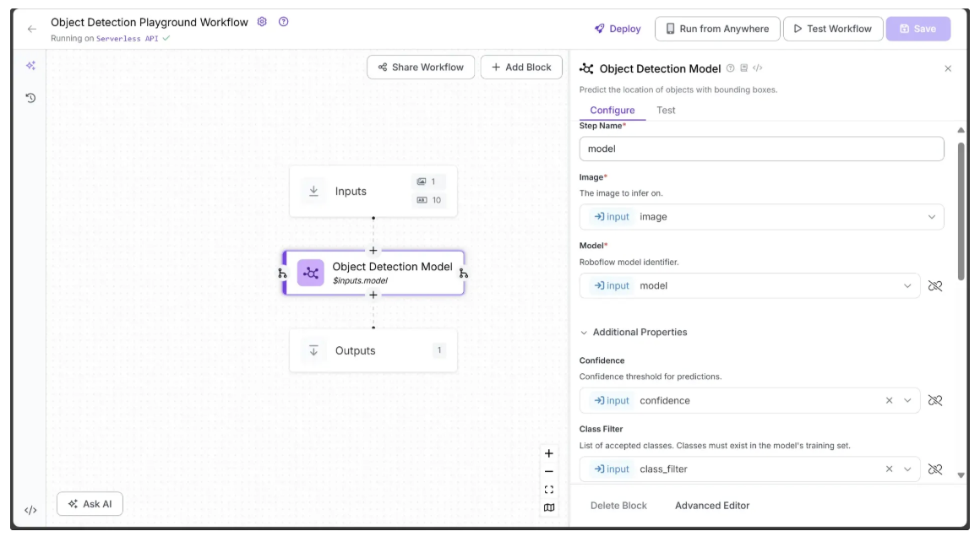Open workflow settings gear icon
Viewport: 980px width, 542px height.
[x=262, y=22]
